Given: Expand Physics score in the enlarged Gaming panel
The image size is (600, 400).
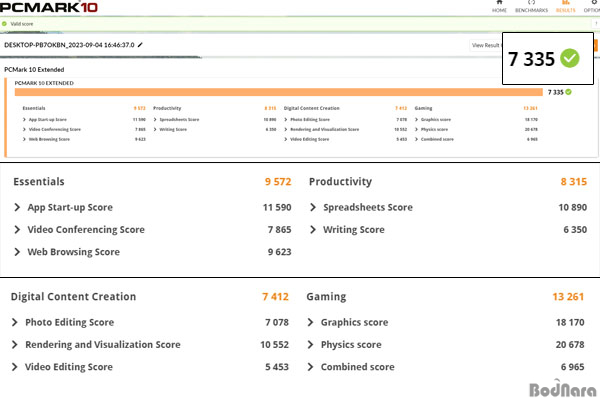Looking at the screenshot, I should (310, 344).
